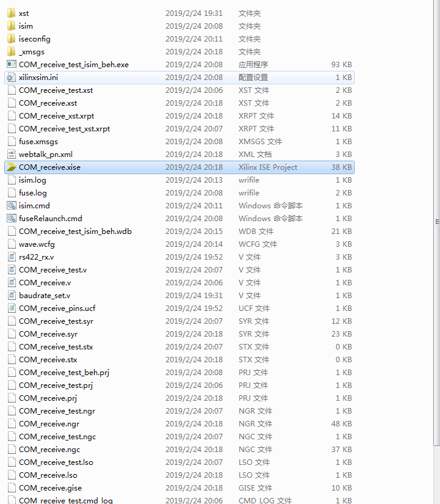Screen dimensions: 440x504
Task: Click the fuse.xmsgs file icon
Action: pyautogui.click(x=12, y=142)
